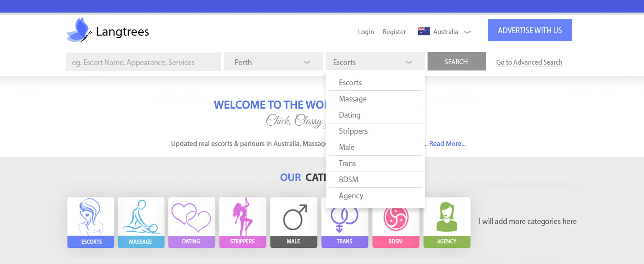This screenshot has height=264, width=644.
Task: Collapse the Escorts category dropdown
Action: tap(375, 62)
